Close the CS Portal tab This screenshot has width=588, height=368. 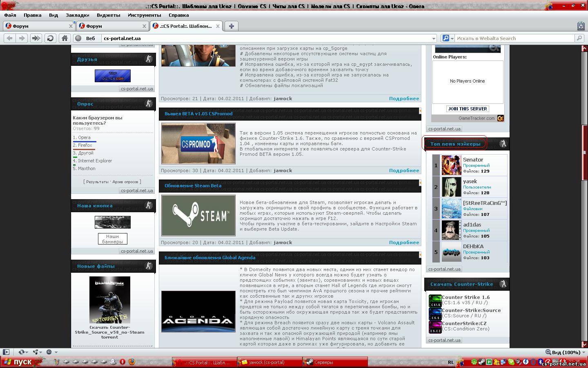[x=218, y=26]
